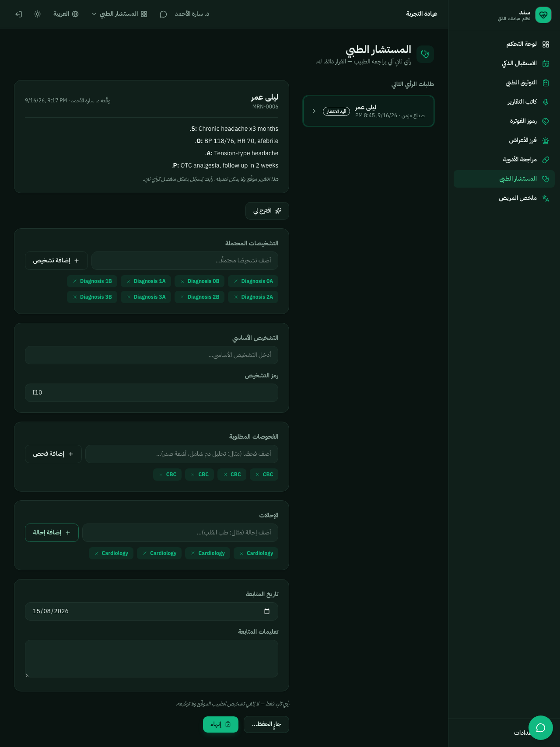Click the جارٍ الحفظ save button
The width and height of the screenshot is (560, 747).
(x=266, y=724)
